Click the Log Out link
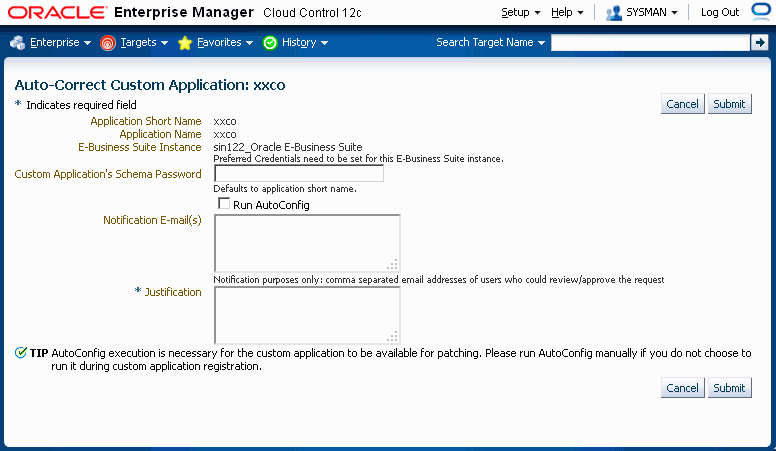This screenshot has height=451, width=776. [x=720, y=12]
